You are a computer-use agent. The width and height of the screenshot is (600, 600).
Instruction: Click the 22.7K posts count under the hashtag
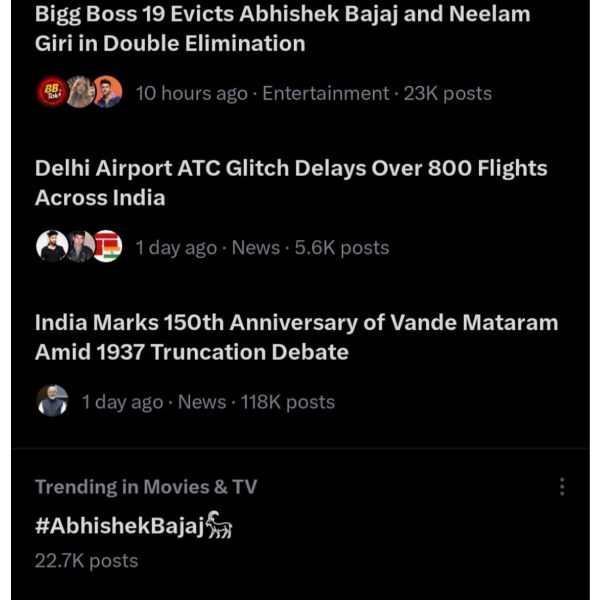click(86, 560)
